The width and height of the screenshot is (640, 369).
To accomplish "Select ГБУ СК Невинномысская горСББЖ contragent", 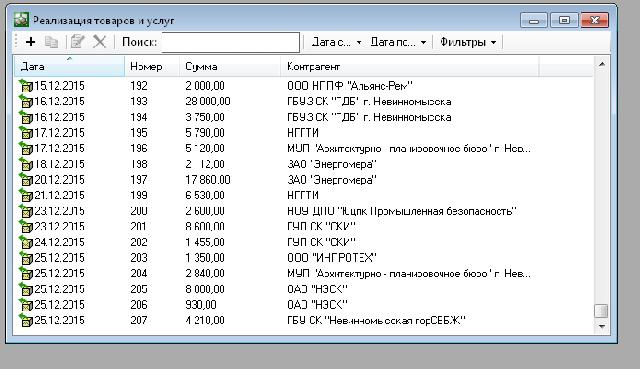I will coord(376,320).
